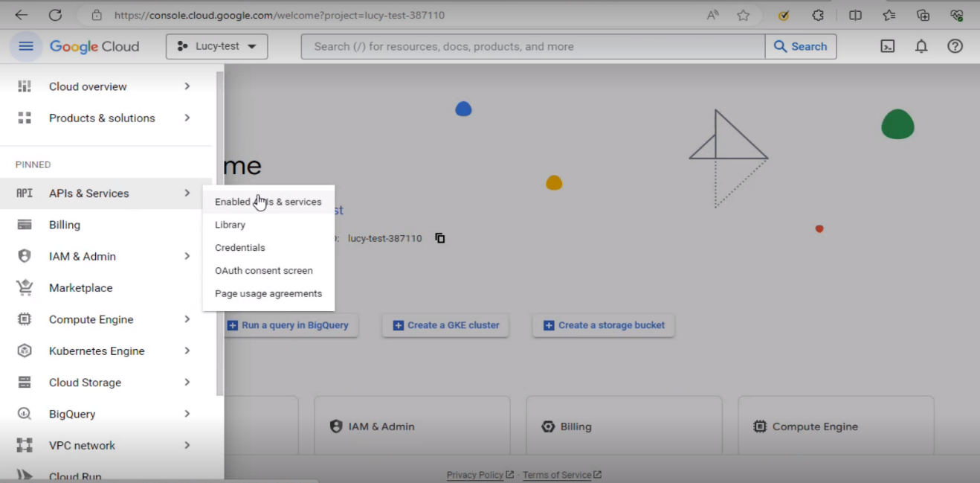Go back with the browser back arrow
Image resolution: width=980 pixels, height=483 pixels.
(x=21, y=15)
